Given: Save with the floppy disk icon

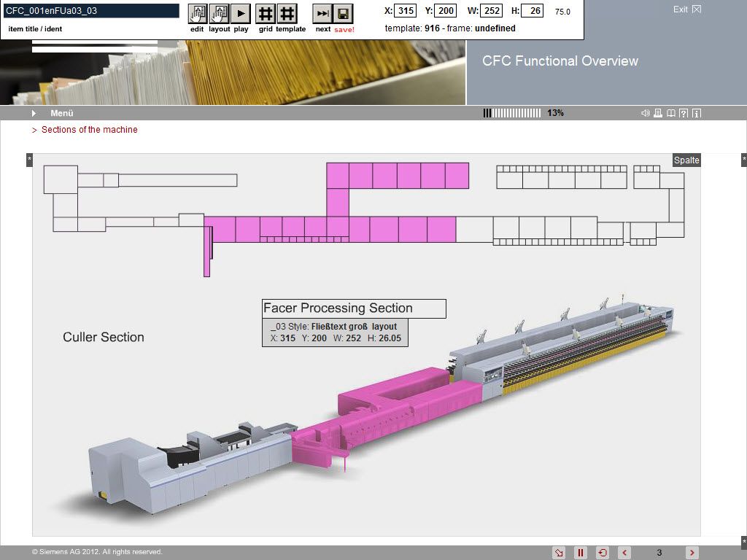Looking at the screenshot, I should (344, 14).
